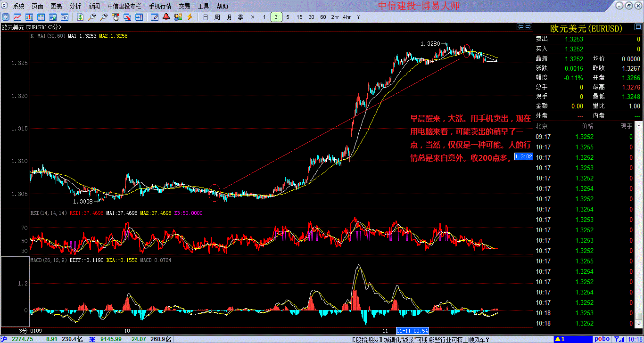Open the two-people user icon

(x=178, y=17)
